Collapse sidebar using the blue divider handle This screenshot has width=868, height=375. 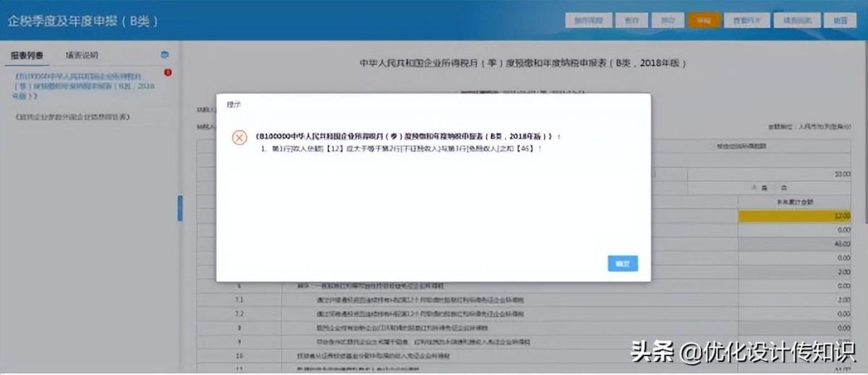tap(180, 208)
